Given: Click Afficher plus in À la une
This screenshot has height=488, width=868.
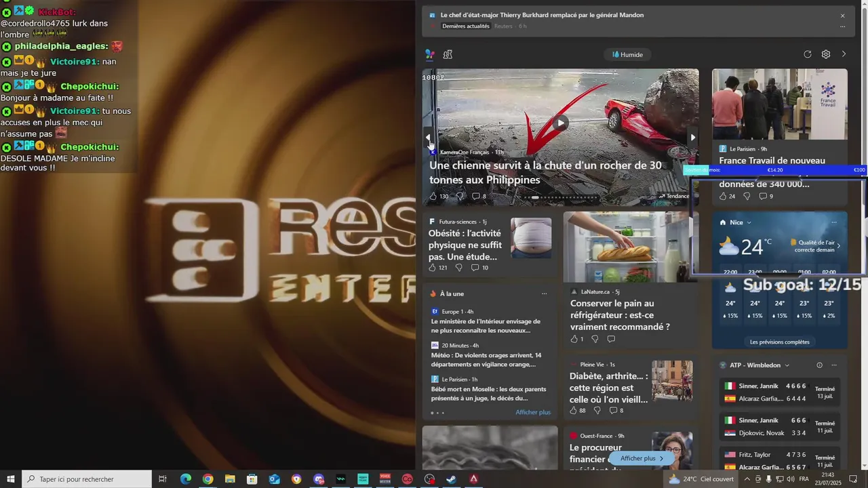Looking at the screenshot, I should pyautogui.click(x=533, y=412).
